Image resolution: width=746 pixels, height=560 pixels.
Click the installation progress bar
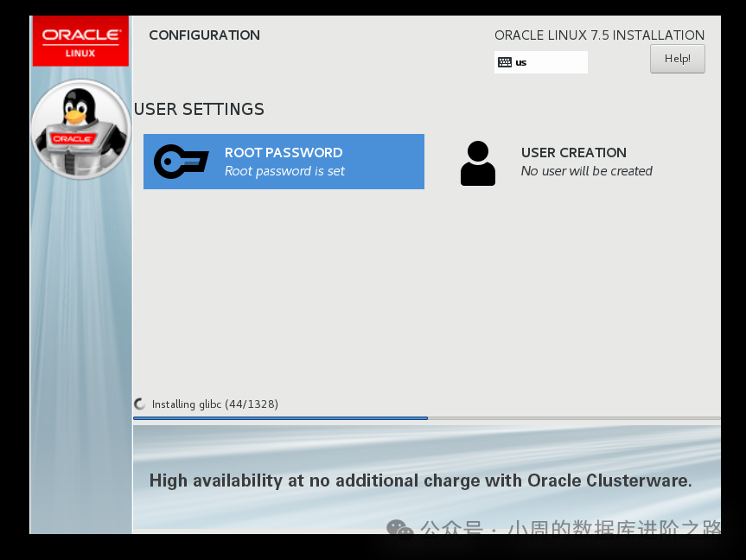coord(427,418)
